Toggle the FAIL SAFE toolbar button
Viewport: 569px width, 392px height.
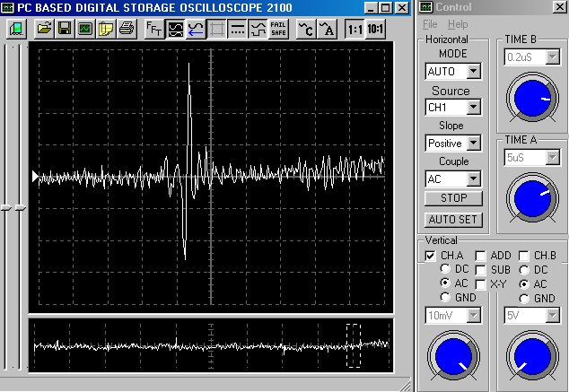tap(278, 28)
